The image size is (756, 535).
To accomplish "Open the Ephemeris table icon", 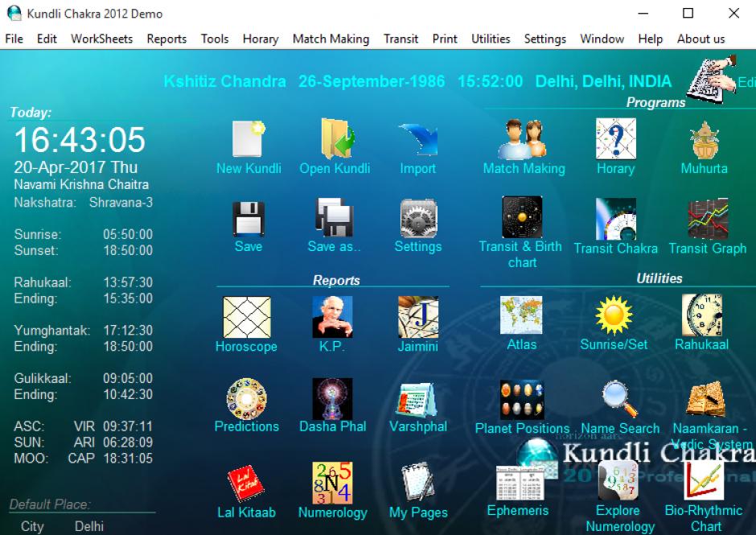I will coord(520,483).
